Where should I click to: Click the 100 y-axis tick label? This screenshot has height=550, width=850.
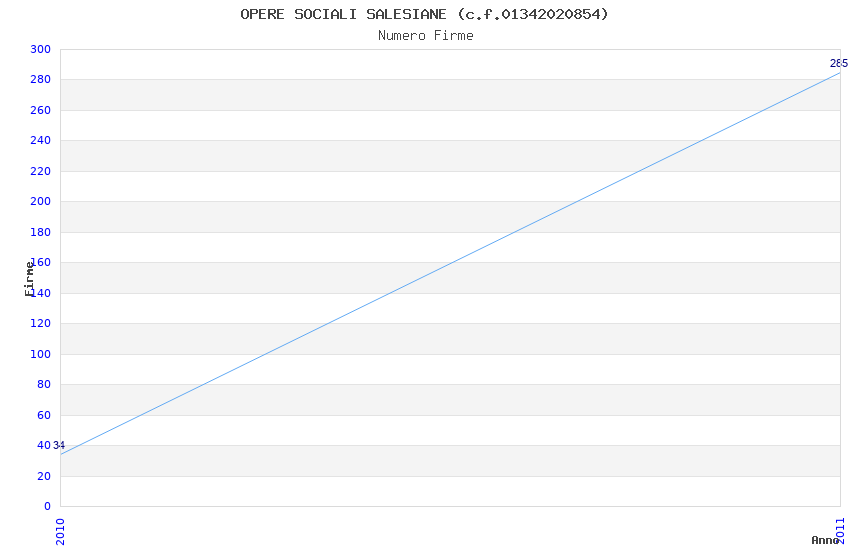[x=41, y=354]
